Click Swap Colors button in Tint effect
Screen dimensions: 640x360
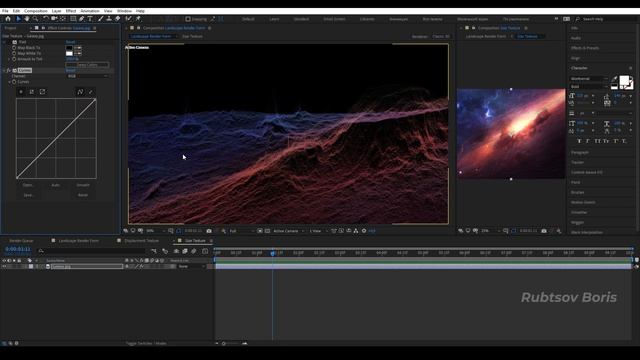pos(87,65)
